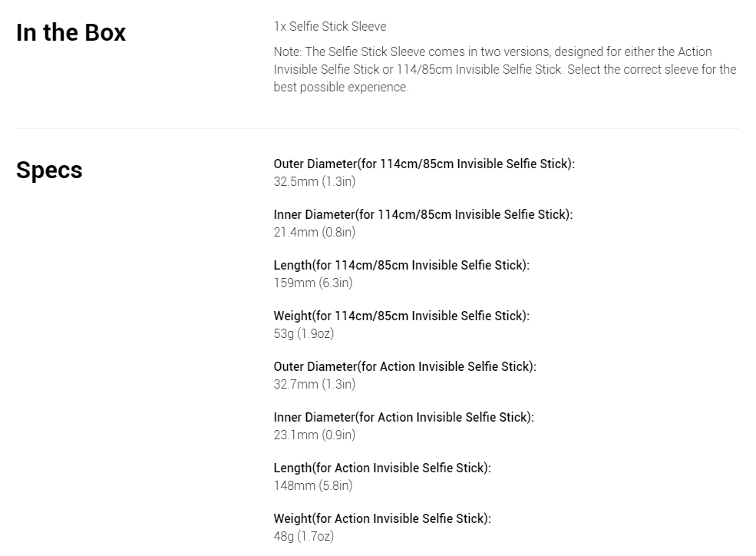756x556 pixels.
Task: Click the "1x Selfie Stick Sleeve" text
Action: pyautogui.click(x=330, y=27)
